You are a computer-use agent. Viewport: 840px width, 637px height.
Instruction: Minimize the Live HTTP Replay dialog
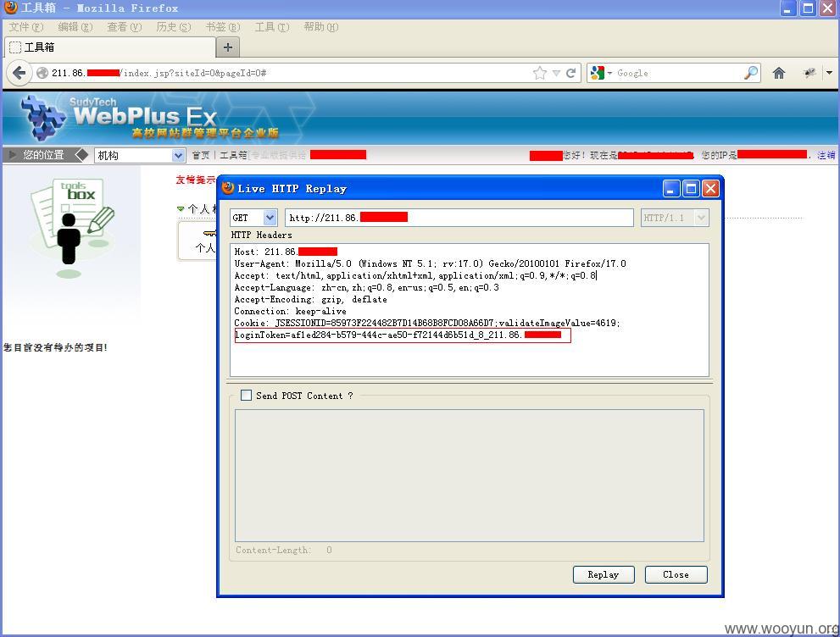(x=672, y=188)
